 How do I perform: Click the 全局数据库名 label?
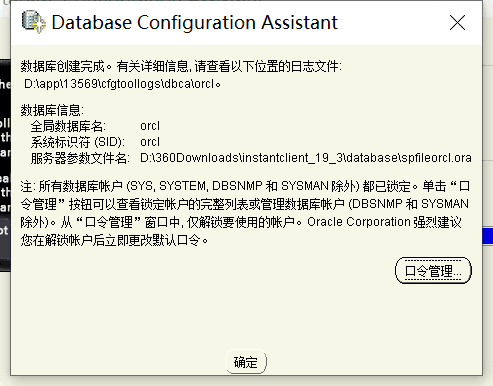68,126
